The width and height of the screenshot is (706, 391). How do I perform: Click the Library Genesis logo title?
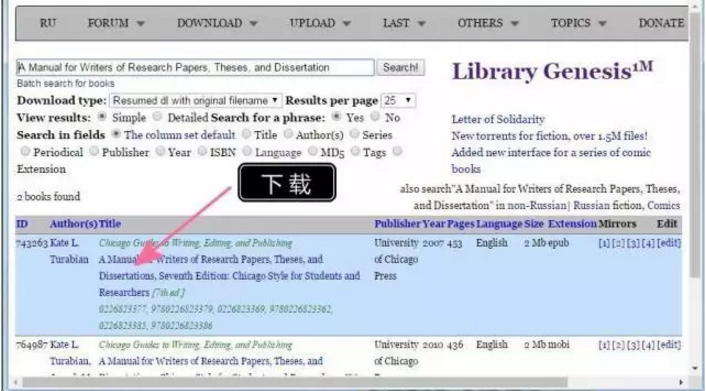point(552,71)
